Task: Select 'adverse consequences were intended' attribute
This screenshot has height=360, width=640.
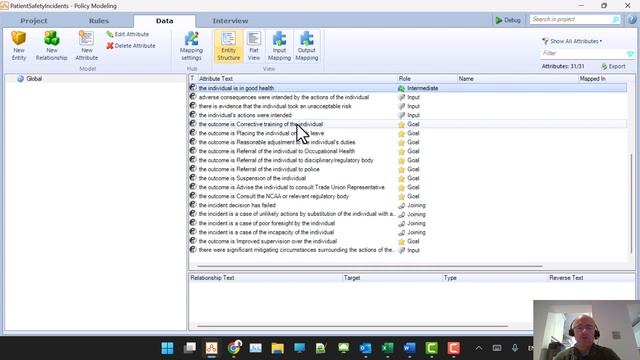Action: 284,97
